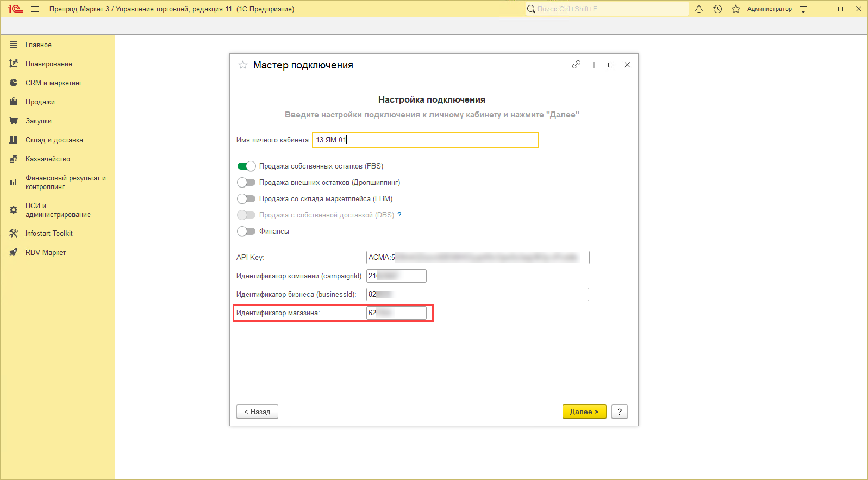Open the dialog help ? button
Viewport: 868px width, 480px height.
click(x=620, y=412)
